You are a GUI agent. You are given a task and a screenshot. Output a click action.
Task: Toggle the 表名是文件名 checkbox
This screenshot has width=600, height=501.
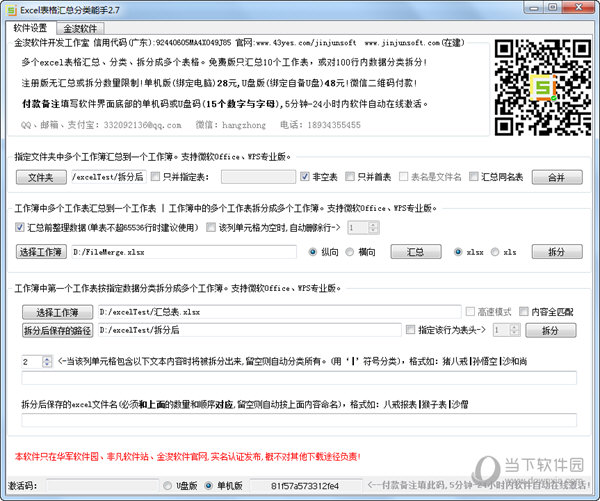403,176
